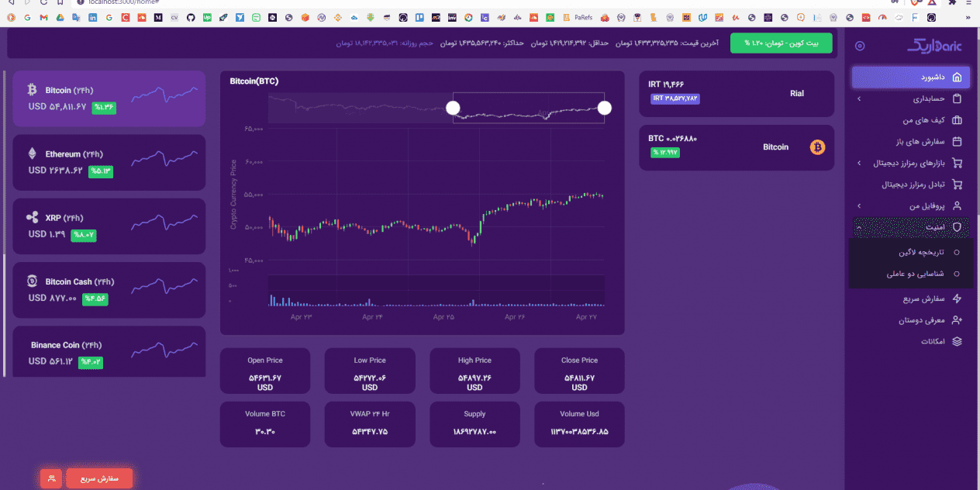
Task: Click the right handle of the chart range selector
Action: 604,108
